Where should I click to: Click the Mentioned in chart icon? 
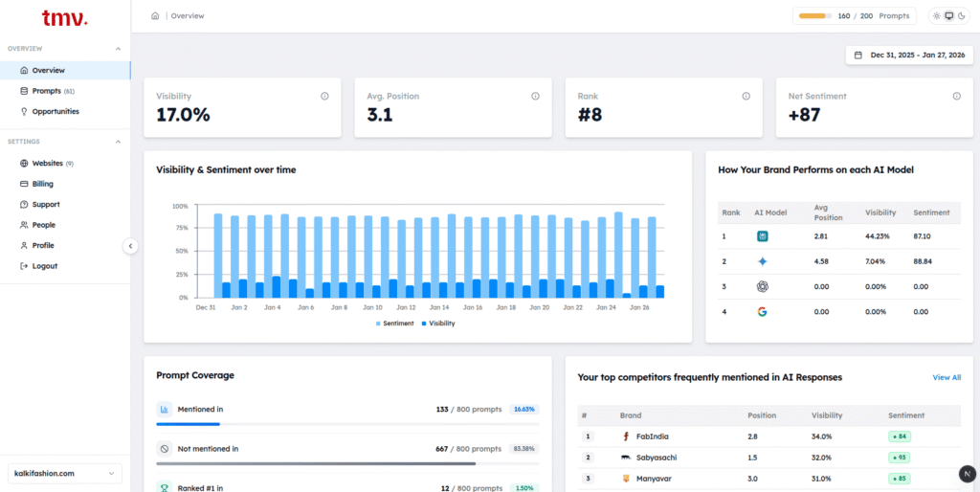coord(165,410)
